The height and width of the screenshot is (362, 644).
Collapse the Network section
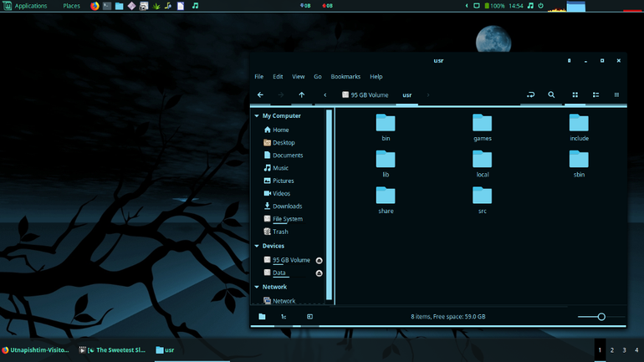pyautogui.click(x=257, y=287)
